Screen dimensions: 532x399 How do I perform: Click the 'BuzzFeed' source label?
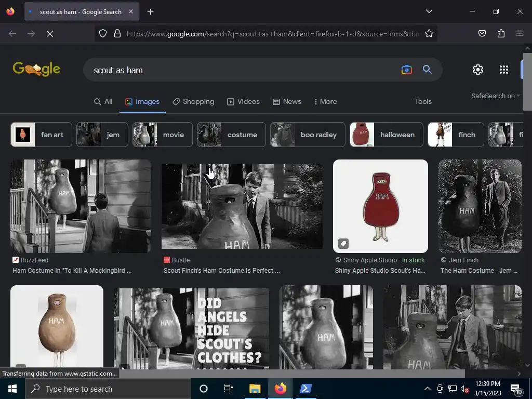(34, 260)
